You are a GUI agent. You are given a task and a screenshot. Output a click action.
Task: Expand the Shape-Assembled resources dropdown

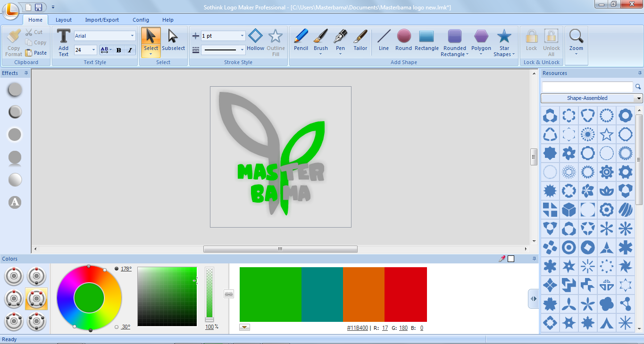click(639, 98)
